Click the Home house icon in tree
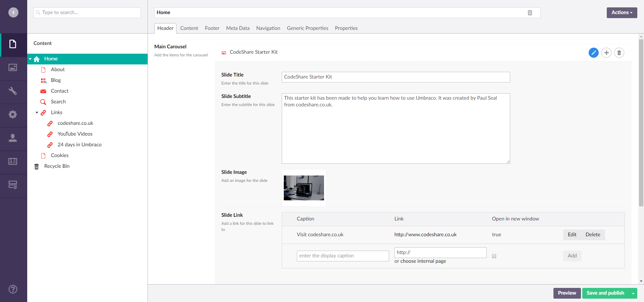Viewport: 644px width, 302px height. [x=37, y=59]
